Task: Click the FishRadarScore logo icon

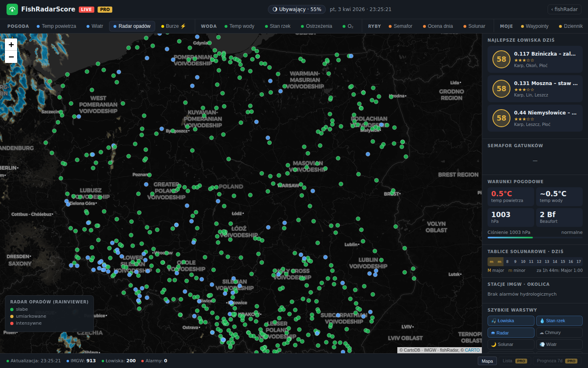Action: pos(12,9)
